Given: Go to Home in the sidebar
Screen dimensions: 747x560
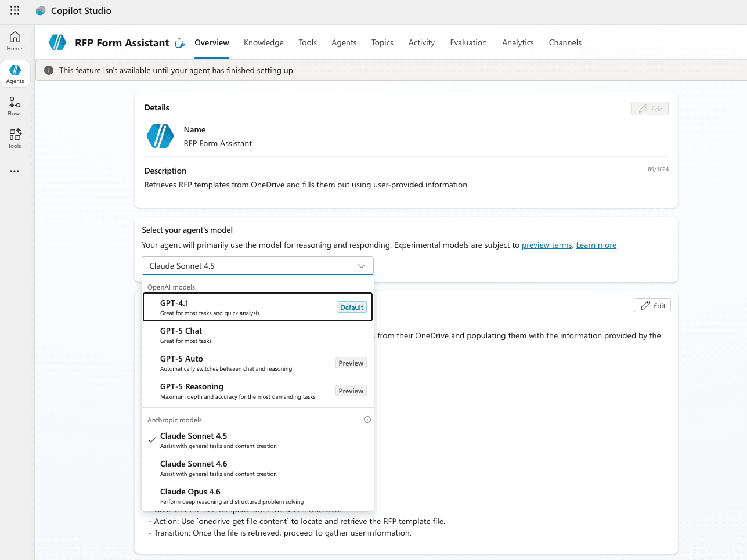Looking at the screenshot, I should [x=15, y=41].
